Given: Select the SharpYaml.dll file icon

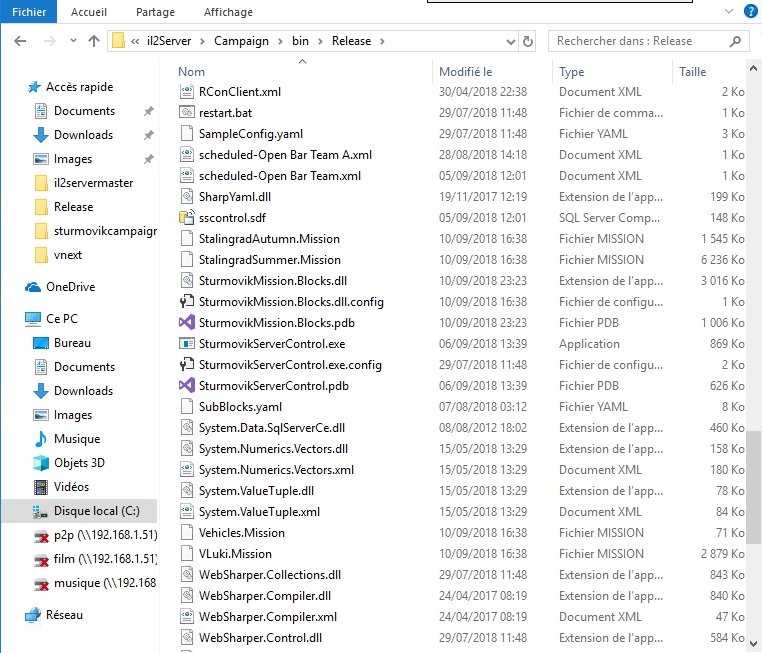Looking at the screenshot, I should (187, 197).
